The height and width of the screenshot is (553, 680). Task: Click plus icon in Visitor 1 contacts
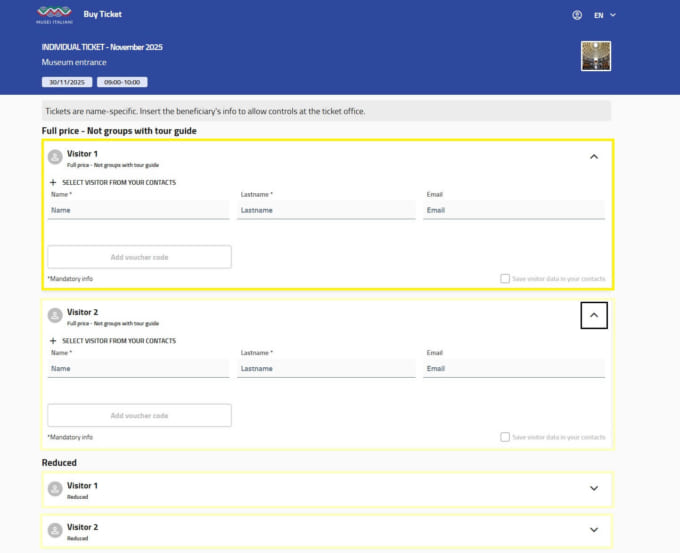(53, 183)
